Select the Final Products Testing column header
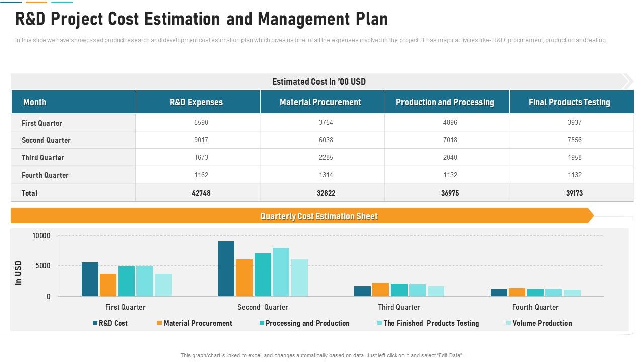 (572, 102)
